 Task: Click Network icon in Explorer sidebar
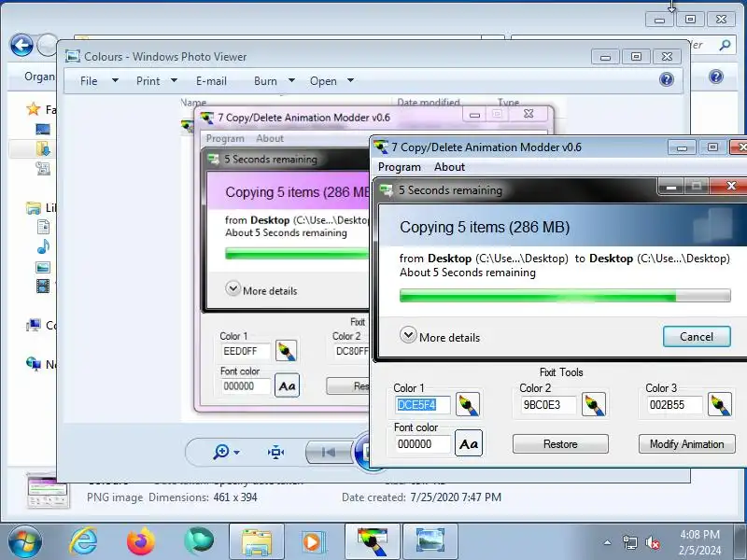pyautogui.click(x=34, y=364)
